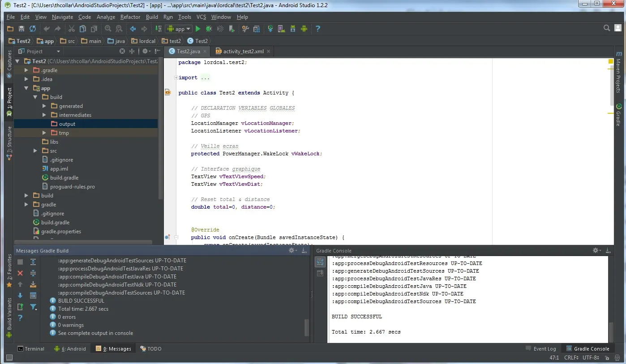The height and width of the screenshot is (364, 626).
Task: Expand the generated folder in project tree
Action: (x=44, y=106)
